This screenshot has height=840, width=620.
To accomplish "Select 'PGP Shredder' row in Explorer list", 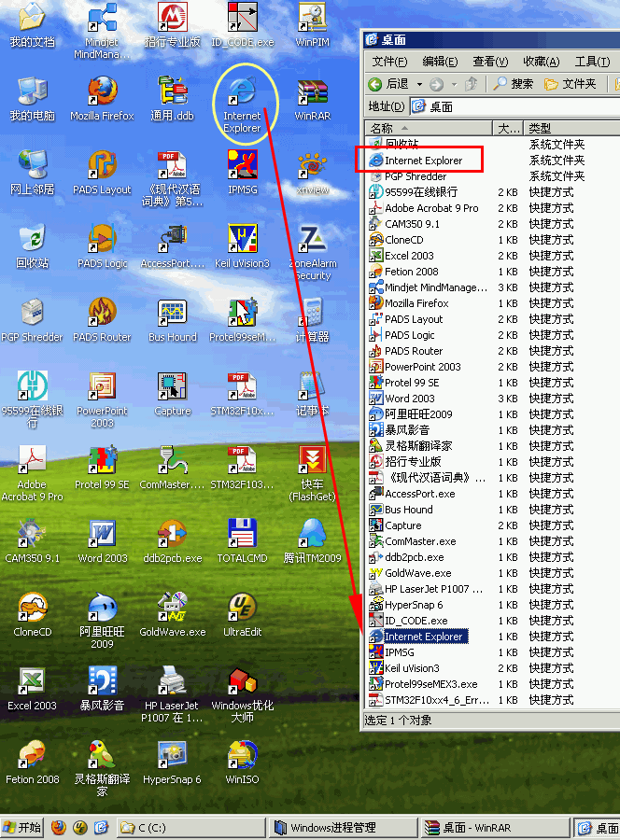I will click(416, 176).
